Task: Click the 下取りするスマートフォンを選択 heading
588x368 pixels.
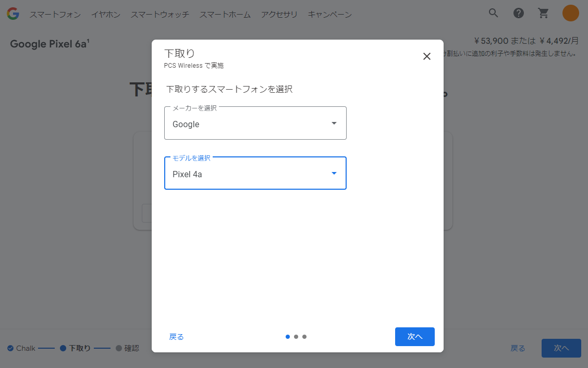Action: click(229, 89)
